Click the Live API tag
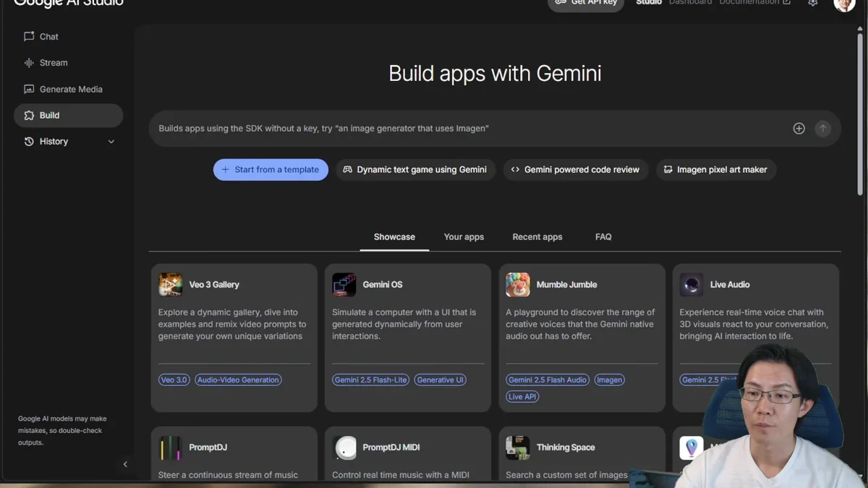The height and width of the screenshot is (488, 868). point(522,396)
